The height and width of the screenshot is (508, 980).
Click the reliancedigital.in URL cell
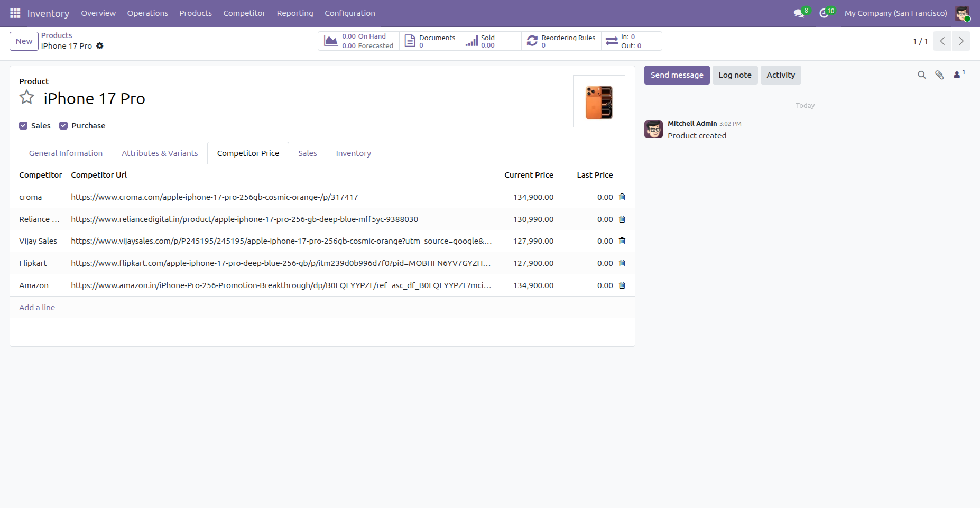(x=282, y=219)
